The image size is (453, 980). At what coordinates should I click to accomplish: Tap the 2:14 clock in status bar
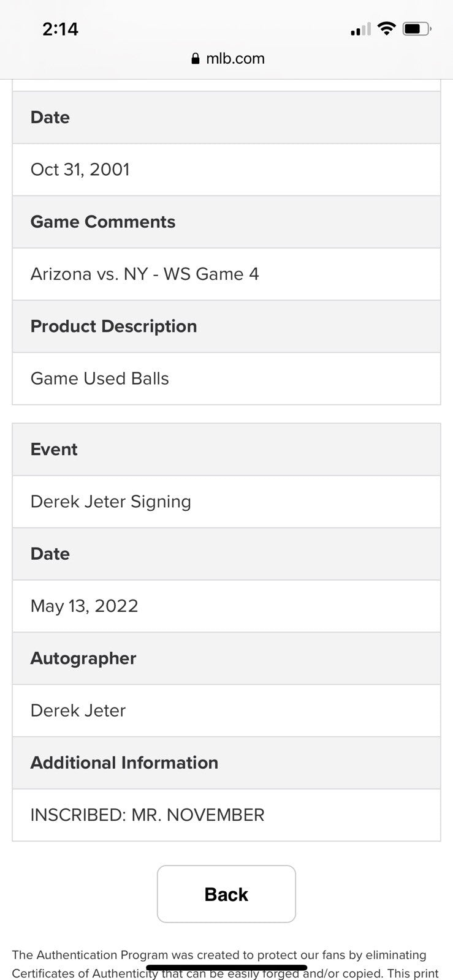[60, 29]
